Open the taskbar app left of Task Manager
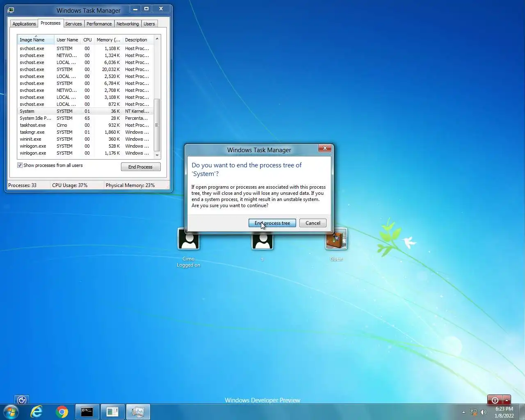525x420 pixels. click(112, 412)
